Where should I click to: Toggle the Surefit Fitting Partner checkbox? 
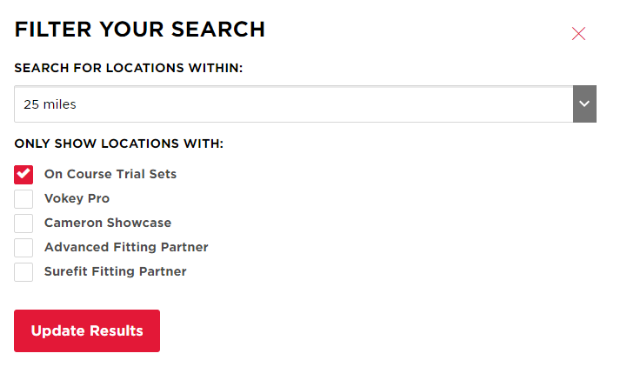(x=23, y=272)
